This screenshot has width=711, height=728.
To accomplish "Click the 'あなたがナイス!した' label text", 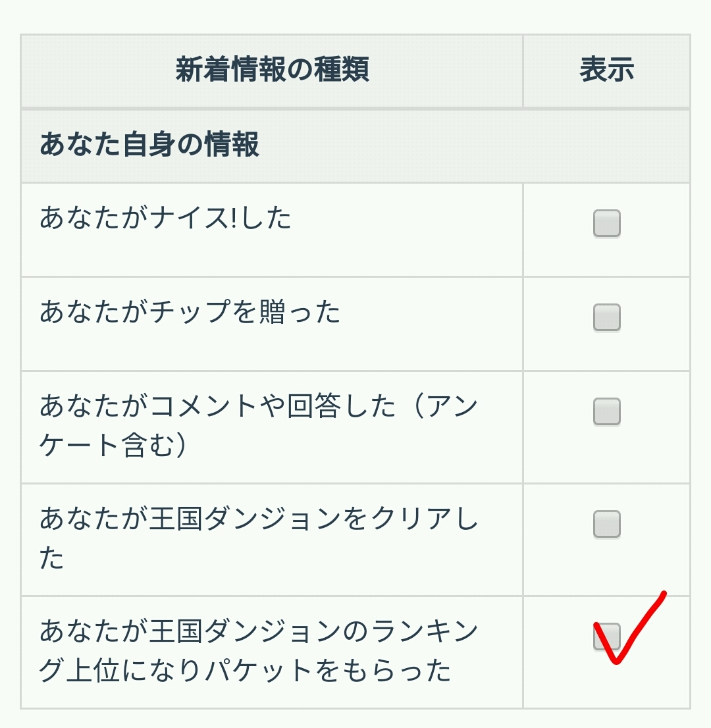I will coord(165,218).
